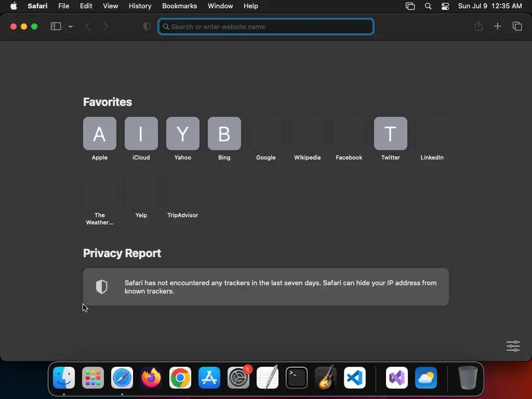The height and width of the screenshot is (399, 532).
Task: Show the tab overview
Action: 517,26
